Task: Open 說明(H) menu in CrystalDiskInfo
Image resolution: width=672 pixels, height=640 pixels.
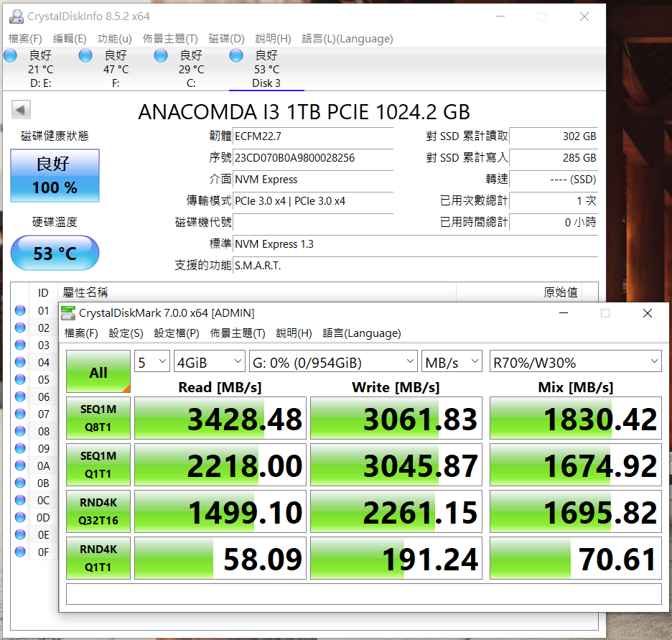Action: click(273, 39)
